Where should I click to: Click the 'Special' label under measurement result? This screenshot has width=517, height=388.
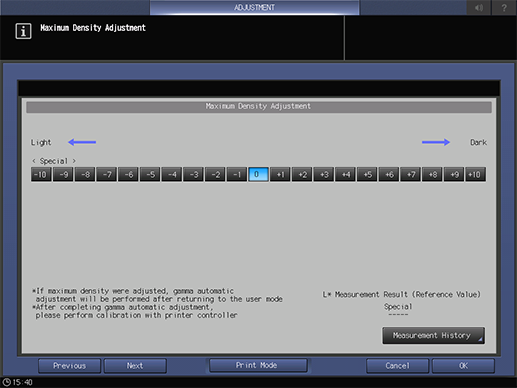tap(398, 306)
